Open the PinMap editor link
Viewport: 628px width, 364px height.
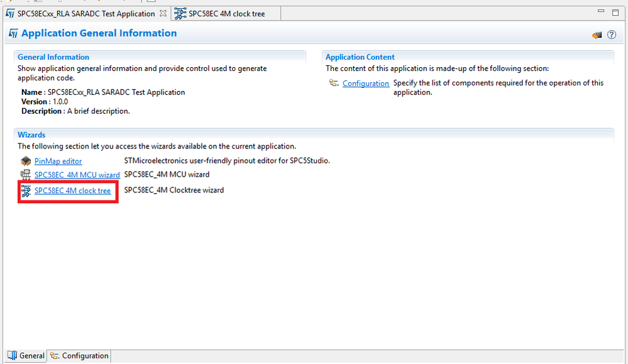[58, 161]
